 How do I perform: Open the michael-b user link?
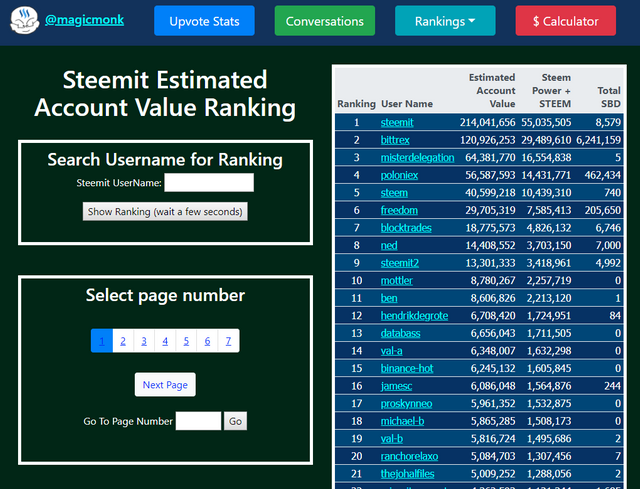(402, 421)
